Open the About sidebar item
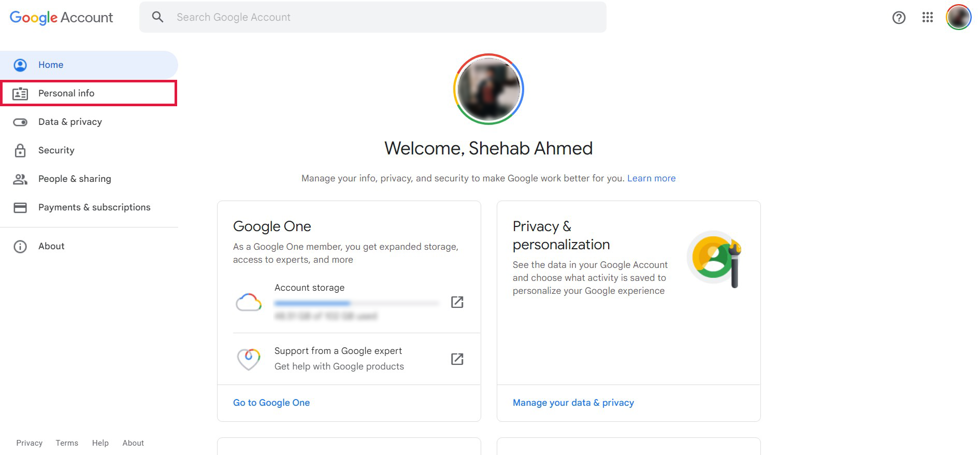This screenshot has width=980, height=455. (89, 246)
